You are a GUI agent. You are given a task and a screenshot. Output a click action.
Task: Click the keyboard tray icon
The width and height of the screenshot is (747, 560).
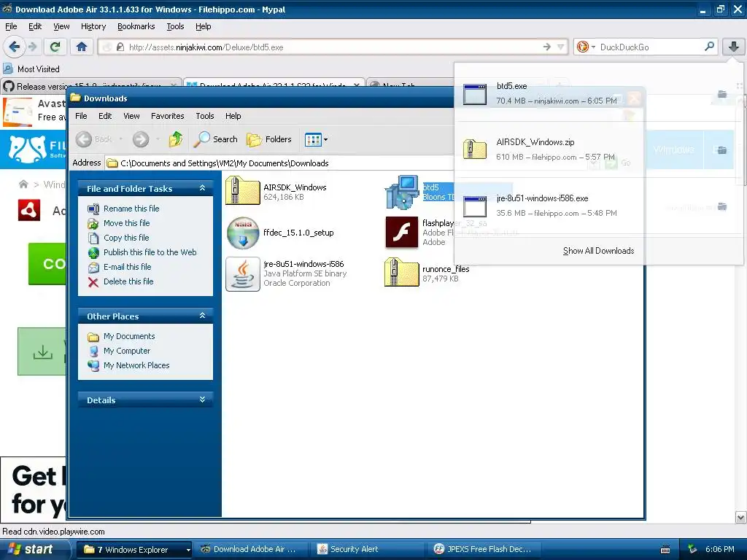tap(665, 550)
